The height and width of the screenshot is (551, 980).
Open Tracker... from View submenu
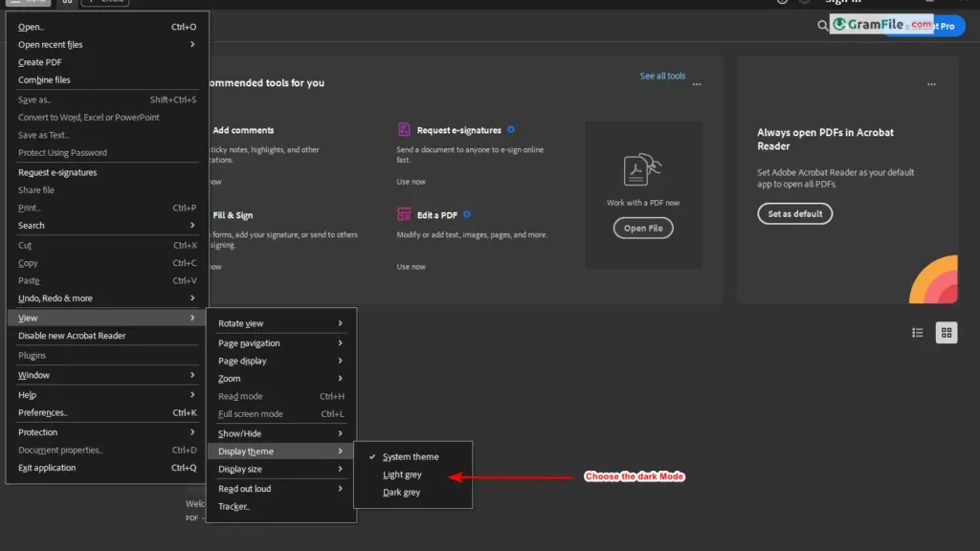click(x=280, y=507)
